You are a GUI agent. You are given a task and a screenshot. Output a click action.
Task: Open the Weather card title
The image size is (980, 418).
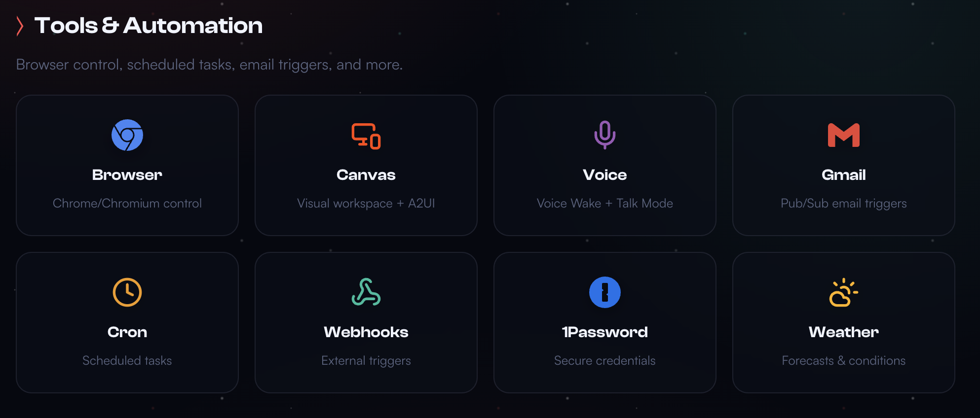click(x=844, y=332)
